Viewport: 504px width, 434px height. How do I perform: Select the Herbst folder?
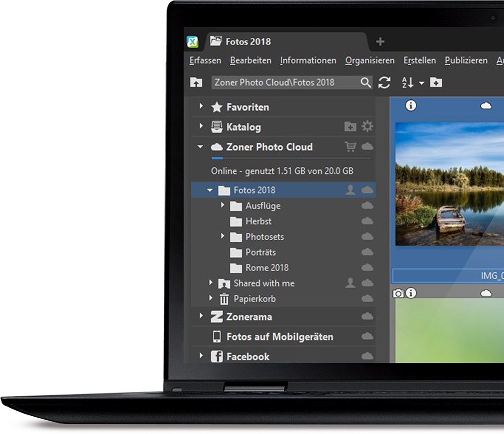tap(259, 221)
